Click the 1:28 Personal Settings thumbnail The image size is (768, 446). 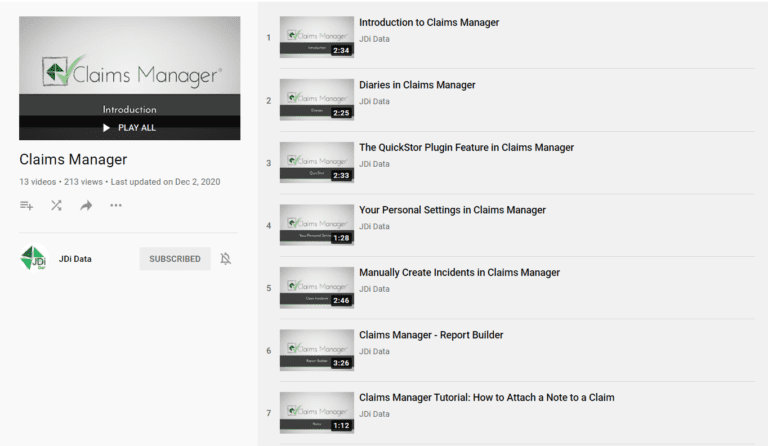[x=317, y=225]
